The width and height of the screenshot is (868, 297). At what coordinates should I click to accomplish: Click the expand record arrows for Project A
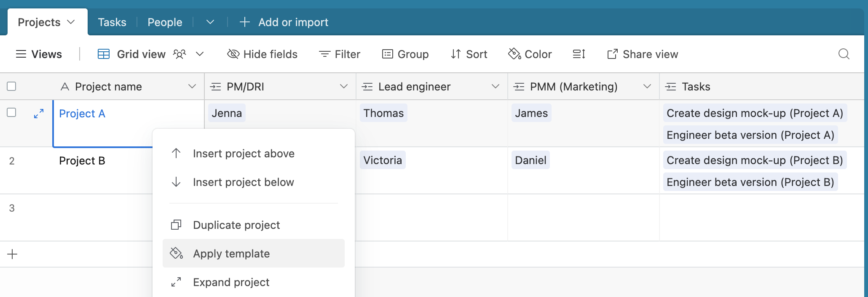click(39, 114)
